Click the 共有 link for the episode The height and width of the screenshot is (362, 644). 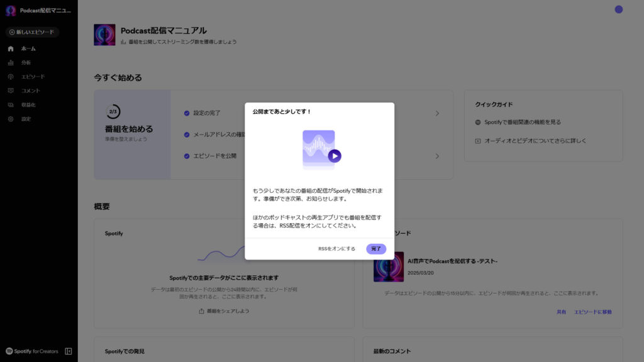561,312
